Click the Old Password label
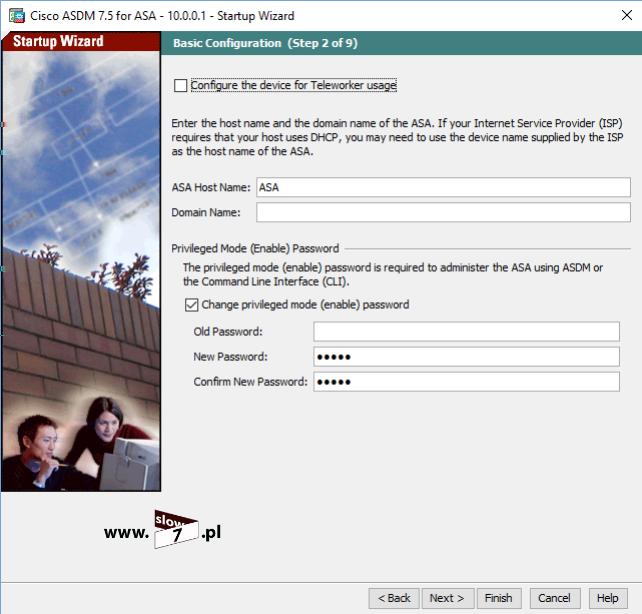Image resolution: width=642 pixels, height=614 pixels. (x=228, y=332)
